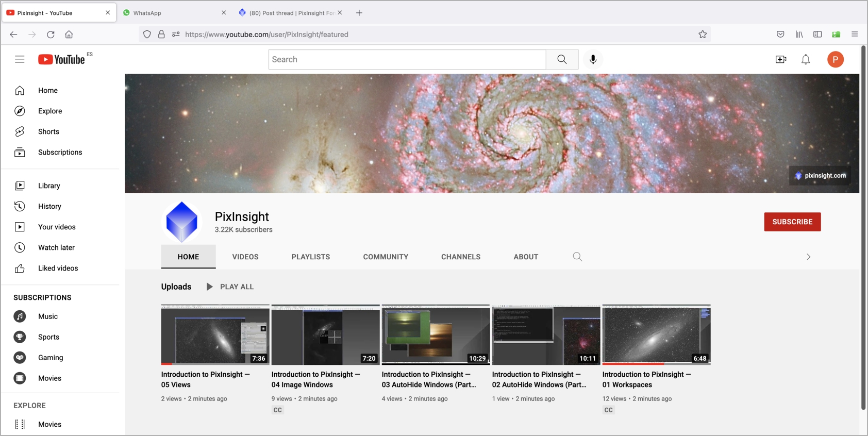Show site security lock information
This screenshot has width=868, height=436.
(x=161, y=35)
